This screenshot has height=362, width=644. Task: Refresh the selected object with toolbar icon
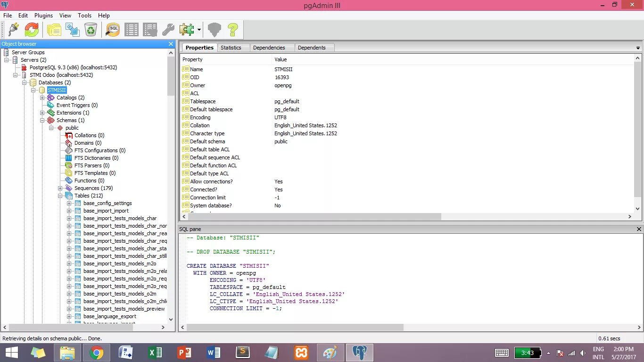click(32, 30)
